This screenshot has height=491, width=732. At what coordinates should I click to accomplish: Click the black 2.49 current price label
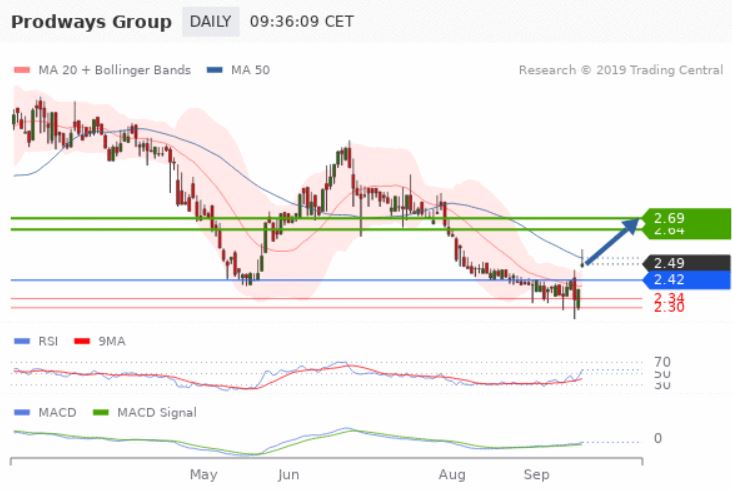point(686,263)
